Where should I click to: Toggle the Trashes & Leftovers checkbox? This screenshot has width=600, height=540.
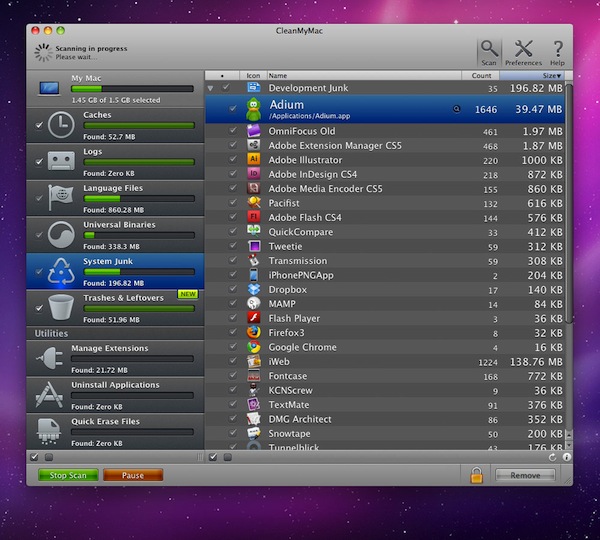tap(39, 308)
